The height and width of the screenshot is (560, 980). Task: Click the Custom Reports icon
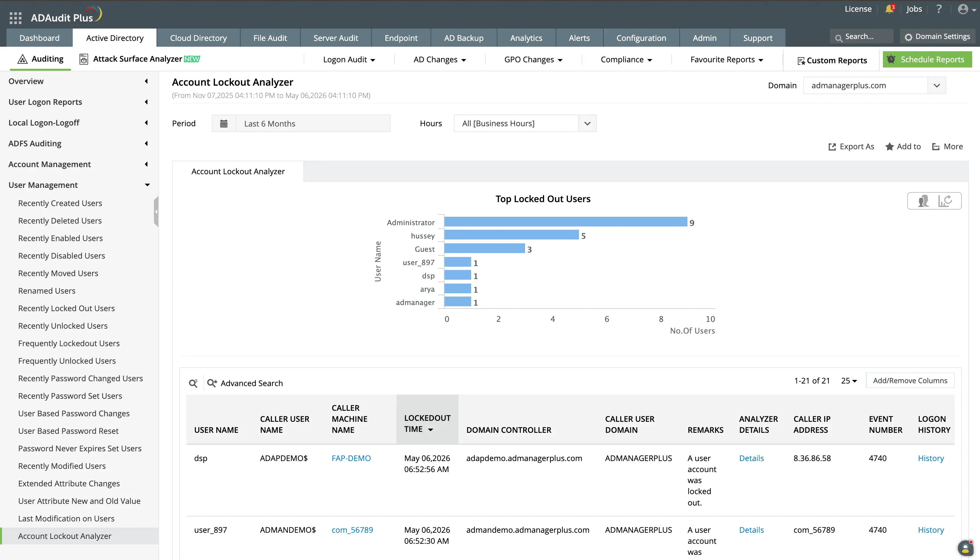click(801, 61)
